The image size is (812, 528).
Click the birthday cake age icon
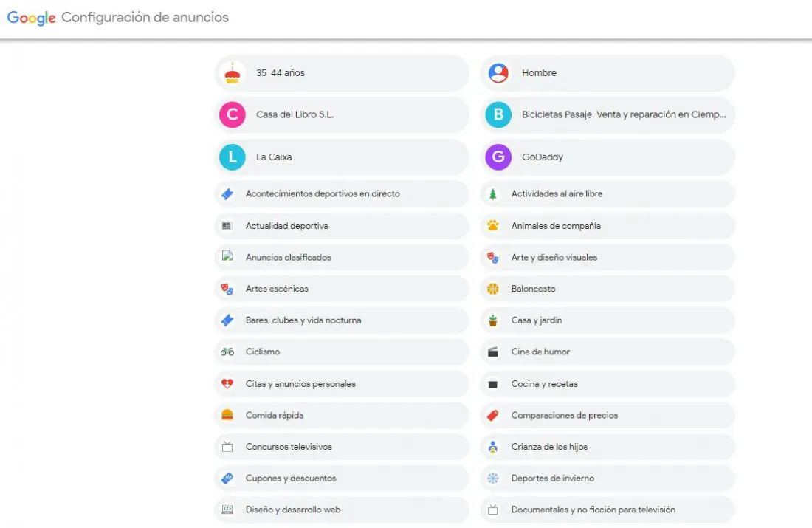tap(232, 73)
